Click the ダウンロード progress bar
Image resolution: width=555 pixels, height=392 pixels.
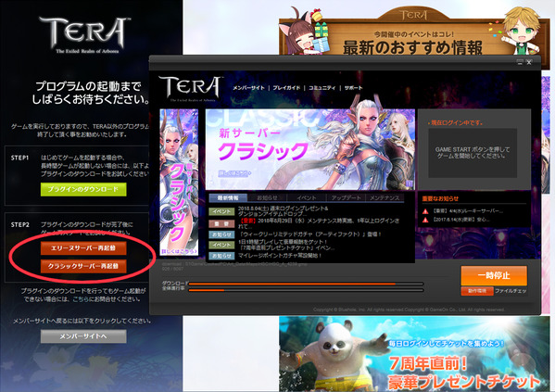pyautogui.click(x=306, y=284)
